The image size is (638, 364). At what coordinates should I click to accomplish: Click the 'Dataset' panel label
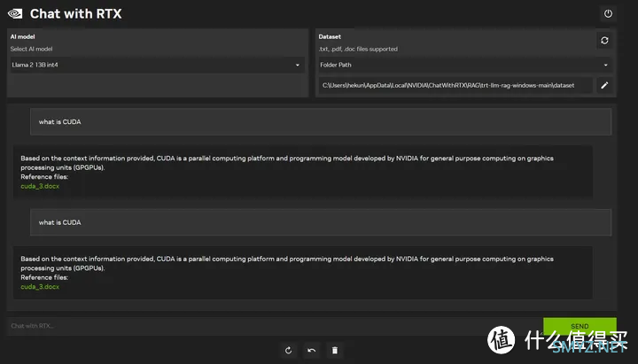pyautogui.click(x=331, y=37)
